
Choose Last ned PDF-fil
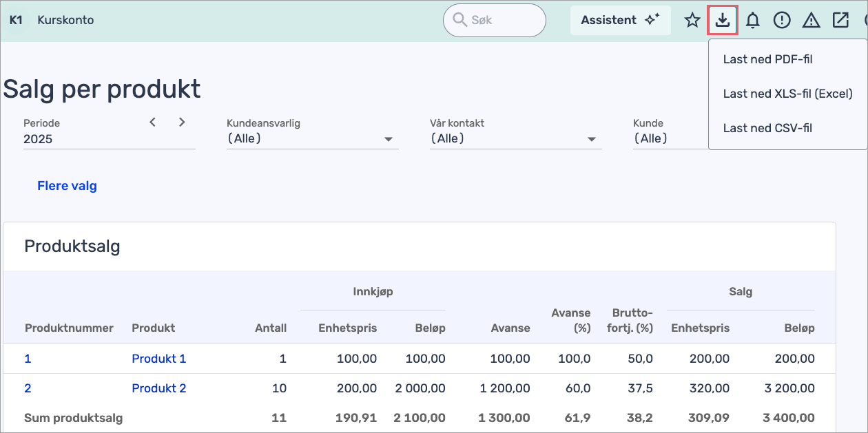click(767, 59)
